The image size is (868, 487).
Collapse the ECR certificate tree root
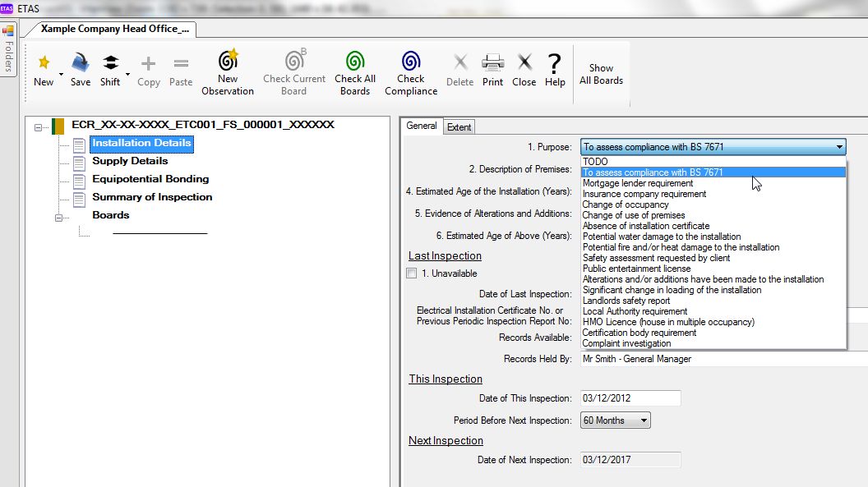click(x=38, y=127)
